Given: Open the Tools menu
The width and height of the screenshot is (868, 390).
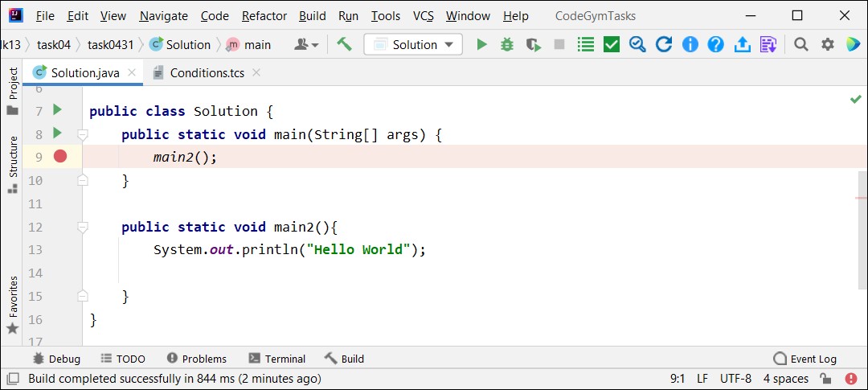Looking at the screenshot, I should coord(385,16).
